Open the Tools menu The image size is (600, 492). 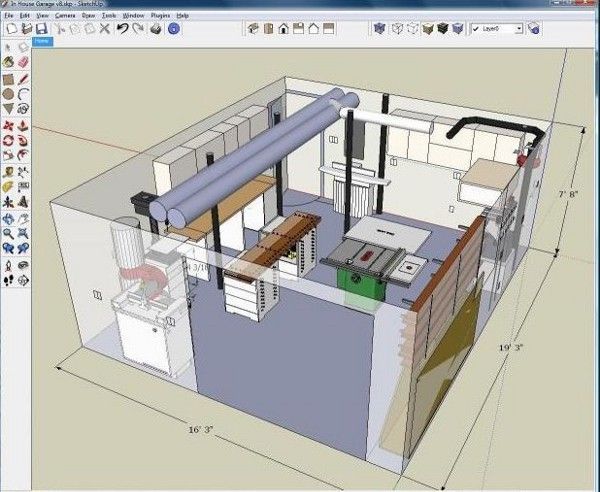click(109, 16)
